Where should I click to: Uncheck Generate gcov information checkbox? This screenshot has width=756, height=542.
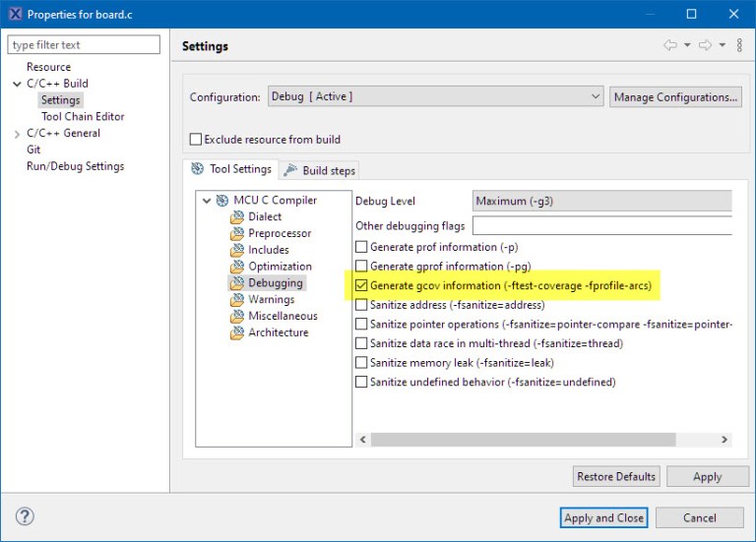[361, 285]
